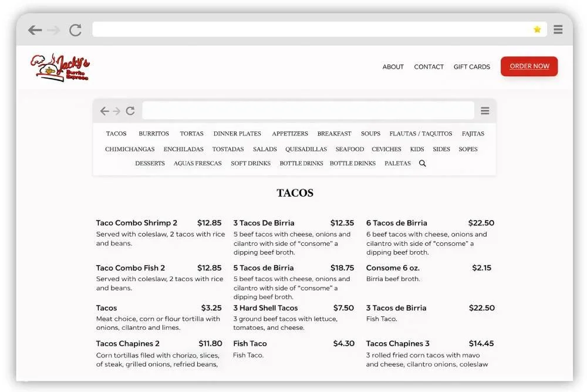
Task: Click the inner mockup forward arrow
Action: (x=116, y=111)
